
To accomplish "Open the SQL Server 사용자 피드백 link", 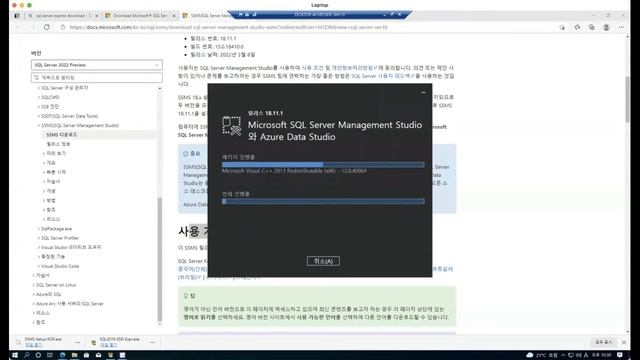I will point(382,76).
